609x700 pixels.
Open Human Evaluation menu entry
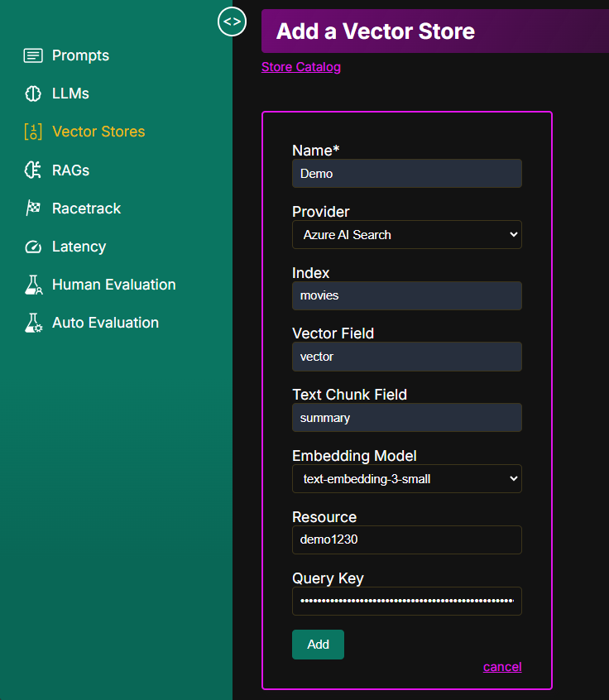tap(114, 285)
